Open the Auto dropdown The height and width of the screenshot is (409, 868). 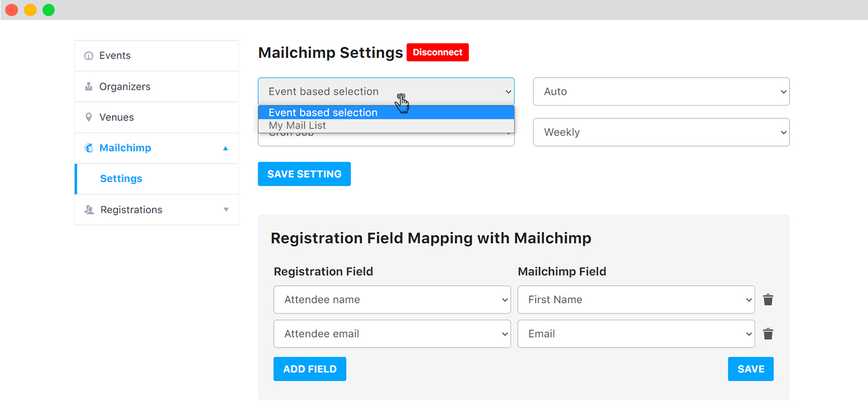click(661, 91)
